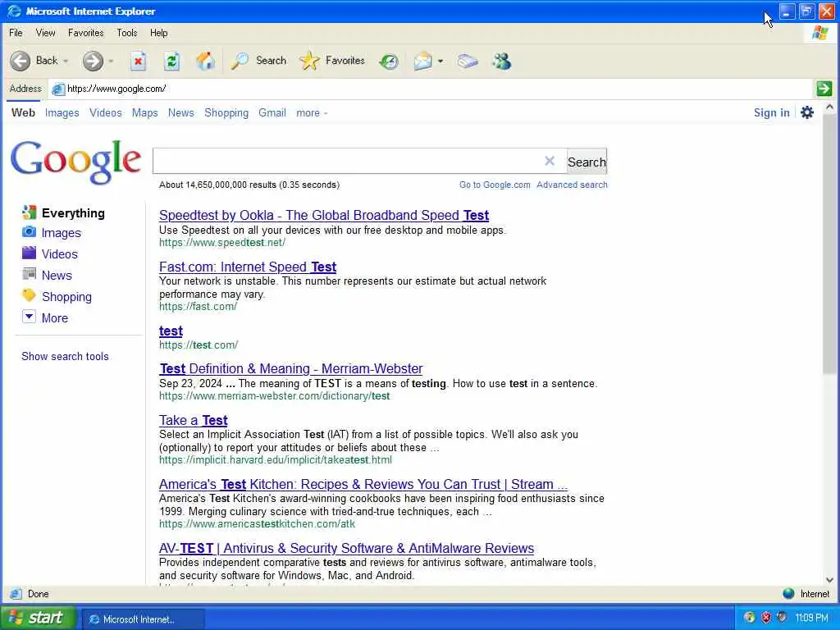
Task: Open Fast.com Internet Speed Test result
Action: coord(248,267)
